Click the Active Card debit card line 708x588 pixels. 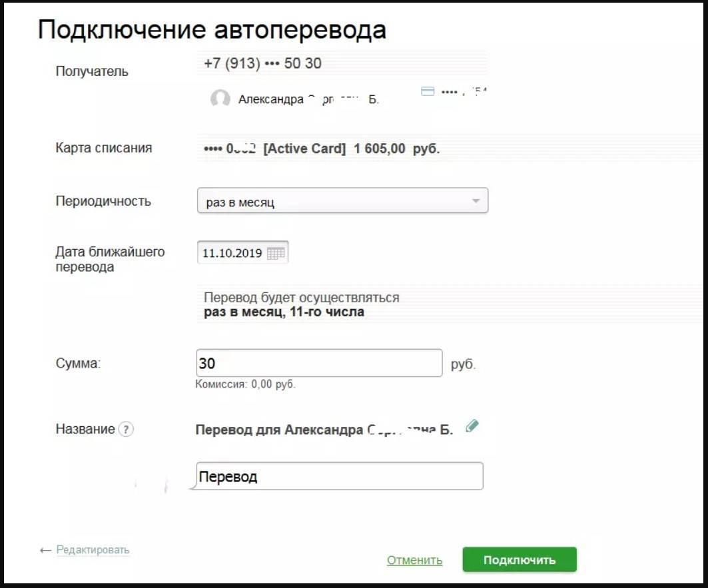coord(322,149)
